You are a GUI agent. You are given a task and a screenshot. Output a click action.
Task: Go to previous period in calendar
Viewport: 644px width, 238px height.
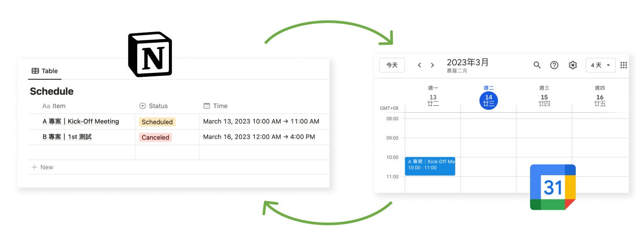pyautogui.click(x=419, y=65)
